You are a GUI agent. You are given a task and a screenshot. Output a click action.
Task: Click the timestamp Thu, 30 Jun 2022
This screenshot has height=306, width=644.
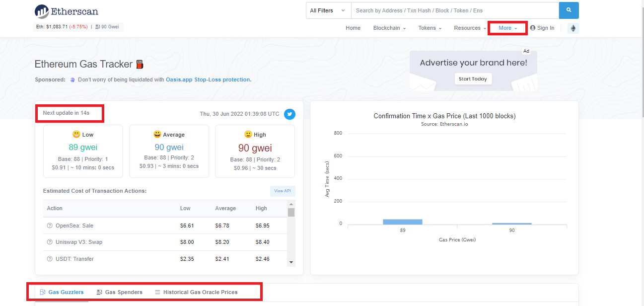[x=239, y=114]
